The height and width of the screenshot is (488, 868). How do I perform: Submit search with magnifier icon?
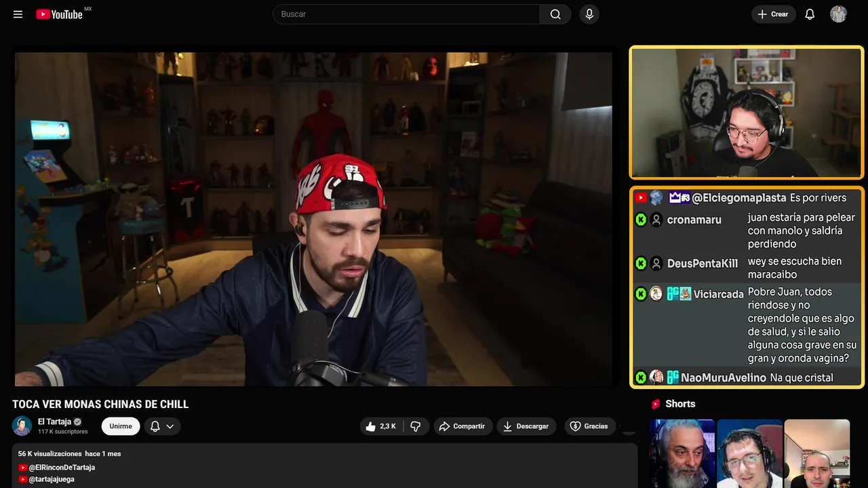(555, 14)
